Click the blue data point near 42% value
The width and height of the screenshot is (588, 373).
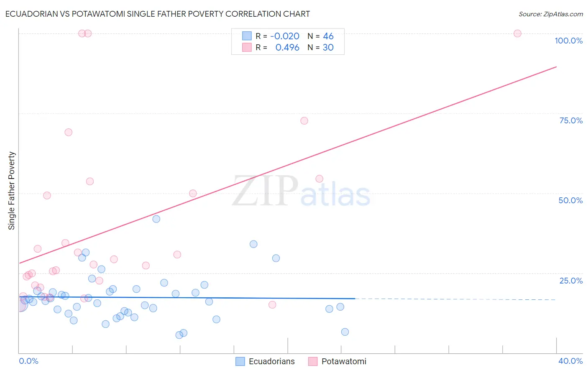tap(156, 219)
